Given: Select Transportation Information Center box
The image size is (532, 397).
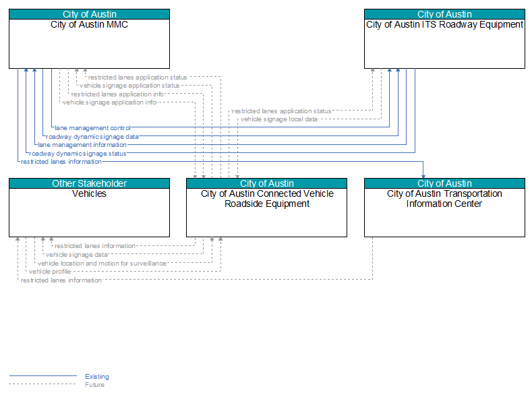Looking at the screenshot, I should tap(444, 208).
